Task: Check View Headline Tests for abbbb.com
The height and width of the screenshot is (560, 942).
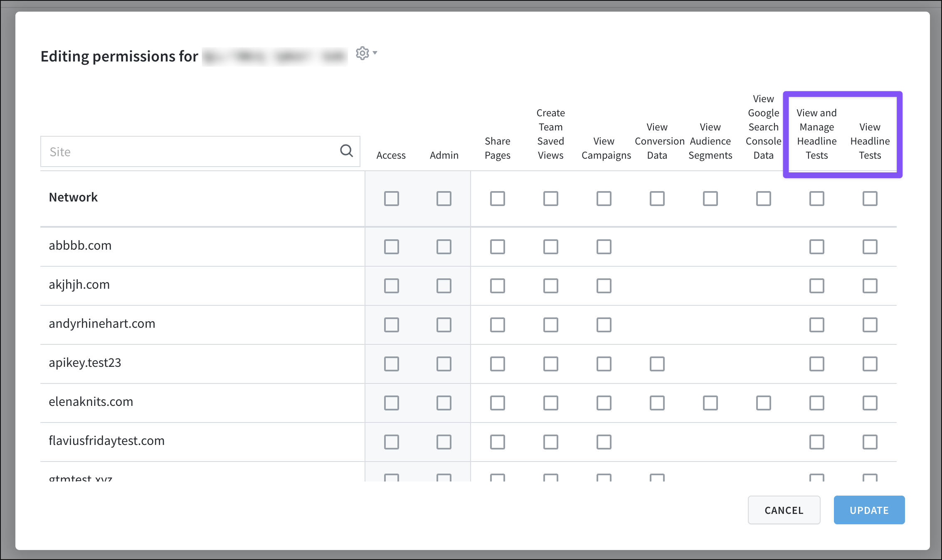Action: 870,247
